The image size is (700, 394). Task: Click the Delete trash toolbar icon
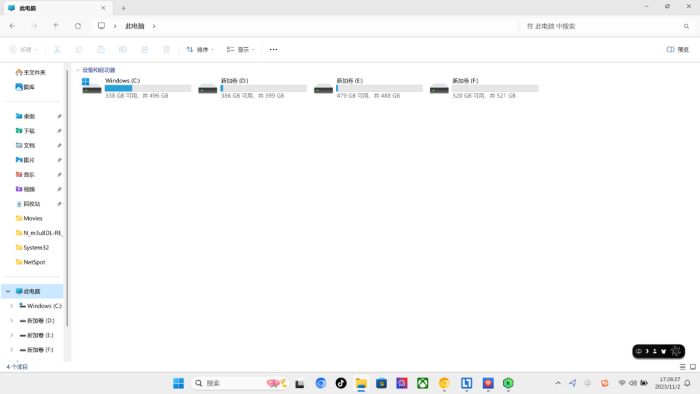167,50
